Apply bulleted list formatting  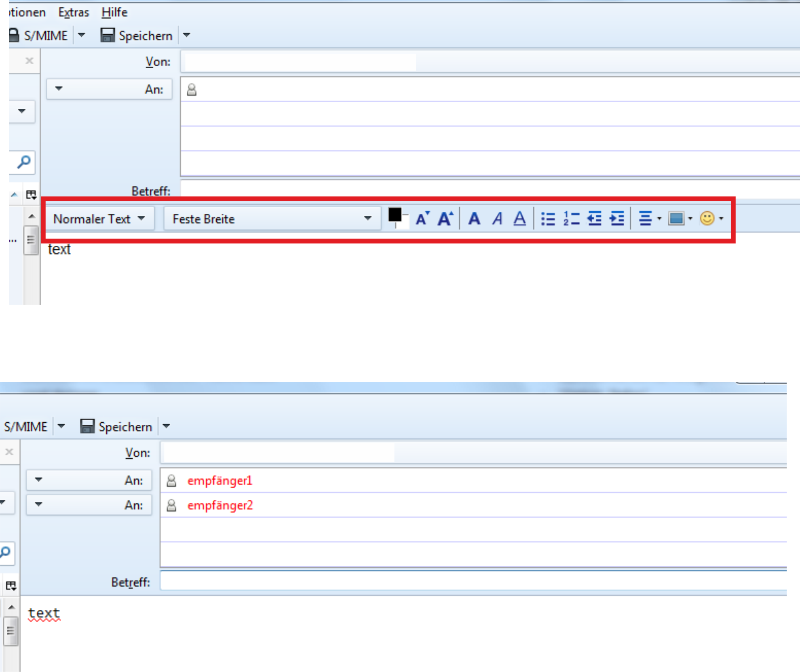[x=548, y=219]
